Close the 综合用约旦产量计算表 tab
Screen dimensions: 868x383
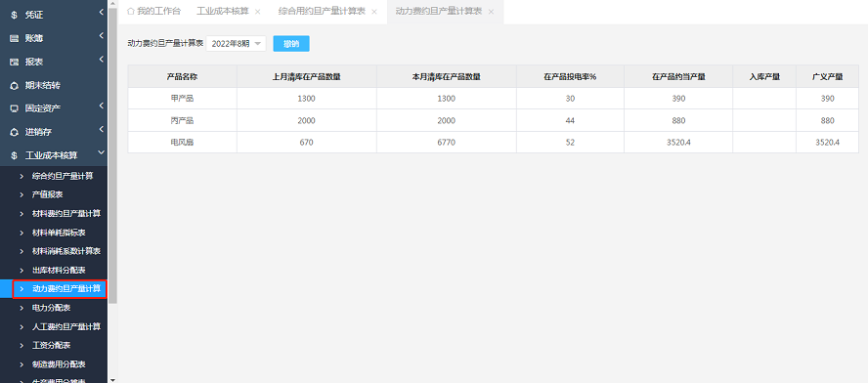[374, 12]
